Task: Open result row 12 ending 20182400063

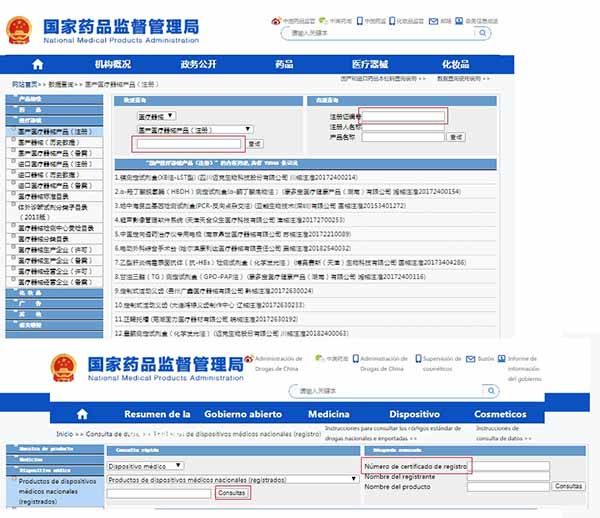Action: point(232,334)
